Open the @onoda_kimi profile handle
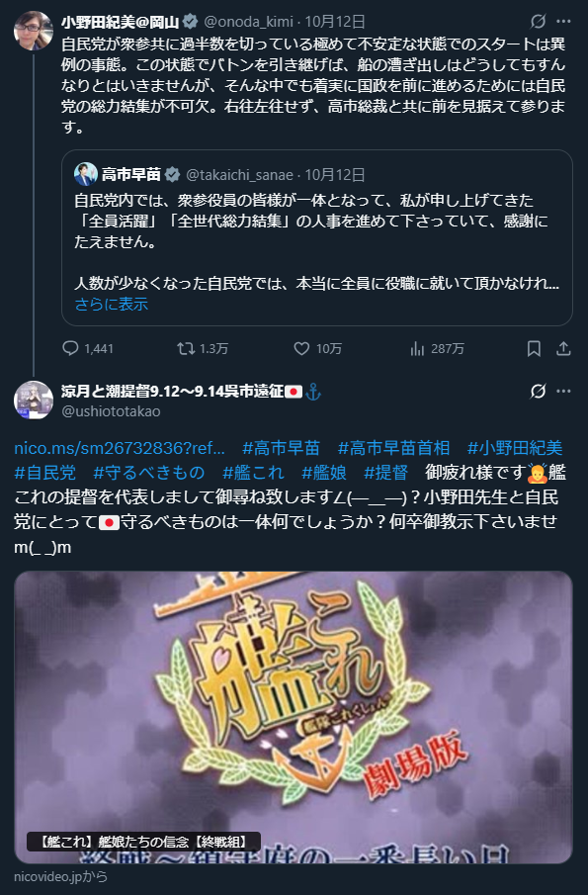Viewport: 588px width, 895px height. pyautogui.click(x=249, y=22)
